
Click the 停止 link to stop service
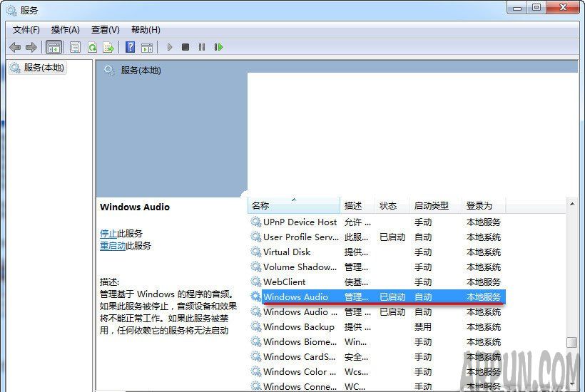pos(108,233)
